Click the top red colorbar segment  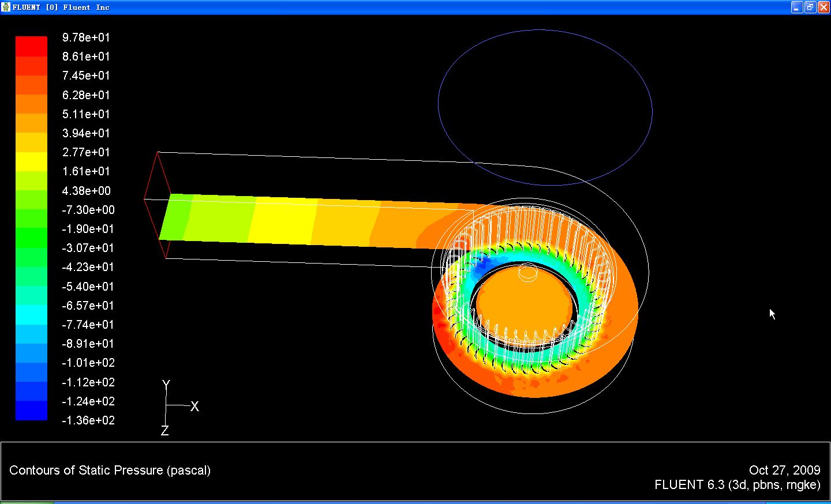pyautogui.click(x=31, y=47)
